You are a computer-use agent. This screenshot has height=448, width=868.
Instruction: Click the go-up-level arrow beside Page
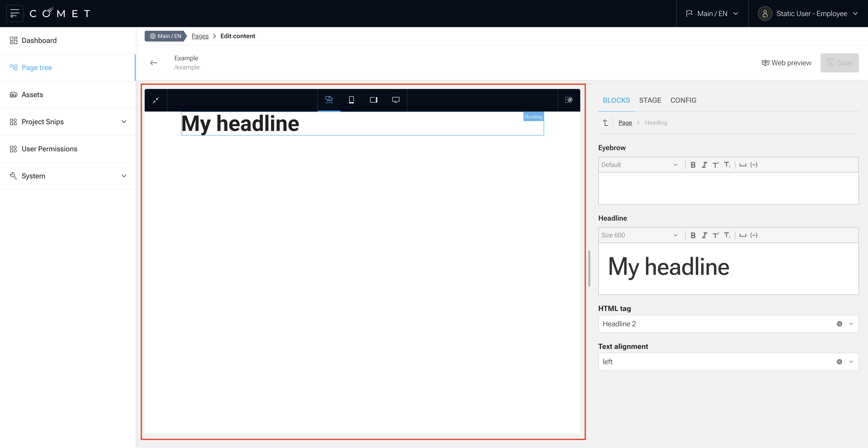pyautogui.click(x=606, y=123)
